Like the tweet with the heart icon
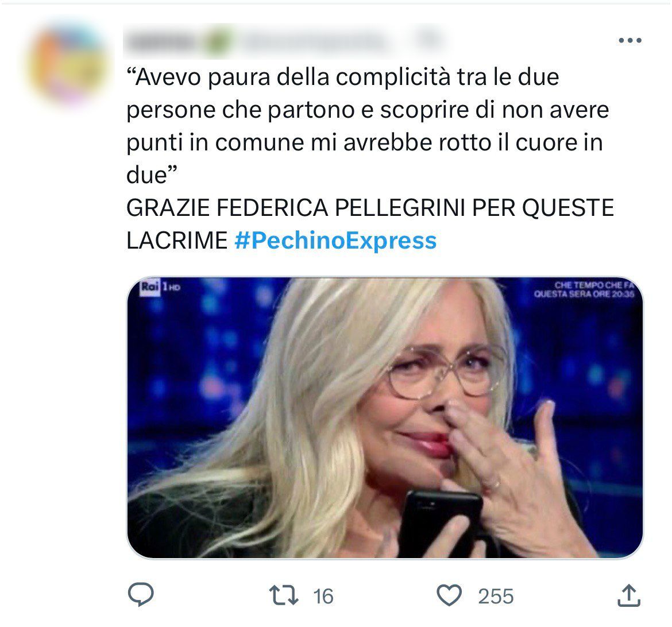 (x=449, y=596)
